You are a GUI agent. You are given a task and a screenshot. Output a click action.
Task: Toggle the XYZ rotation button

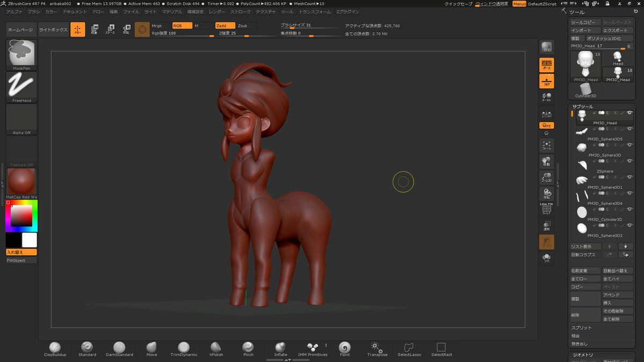546,125
